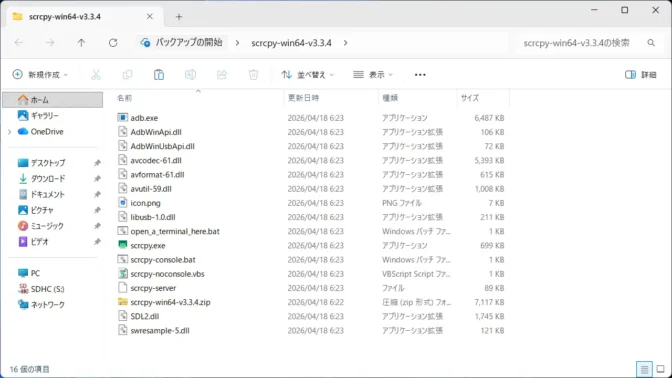Click the icon.png file icon
The image size is (672, 378).
(123, 202)
